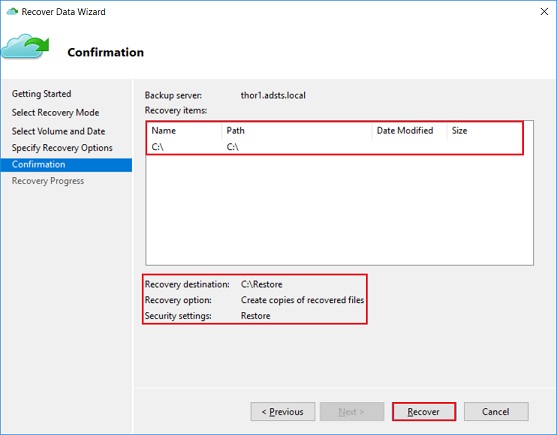Click the Recovery Progress step
This screenshot has height=435, width=557.
pos(48,181)
